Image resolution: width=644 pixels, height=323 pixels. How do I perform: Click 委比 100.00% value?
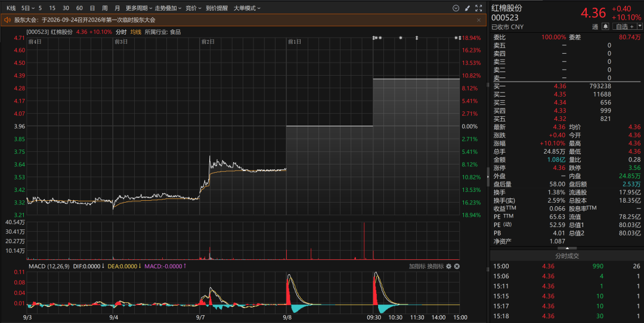(553, 38)
